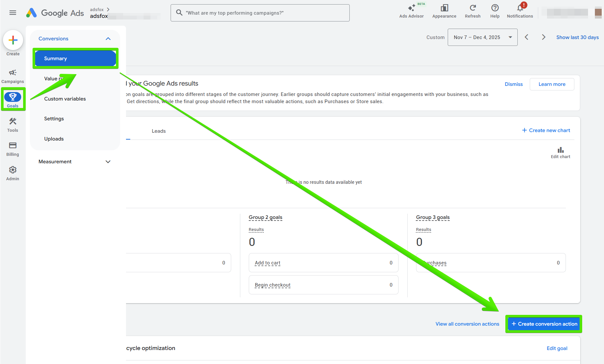The height and width of the screenshot is (364, 604).
Task: Click the search campaigns field
Action: (x=260, y=13)
